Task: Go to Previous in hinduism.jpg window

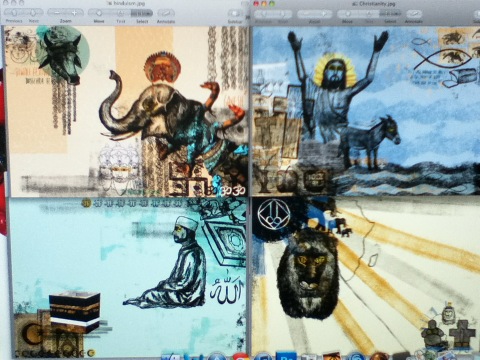Action: coord(14,14)
